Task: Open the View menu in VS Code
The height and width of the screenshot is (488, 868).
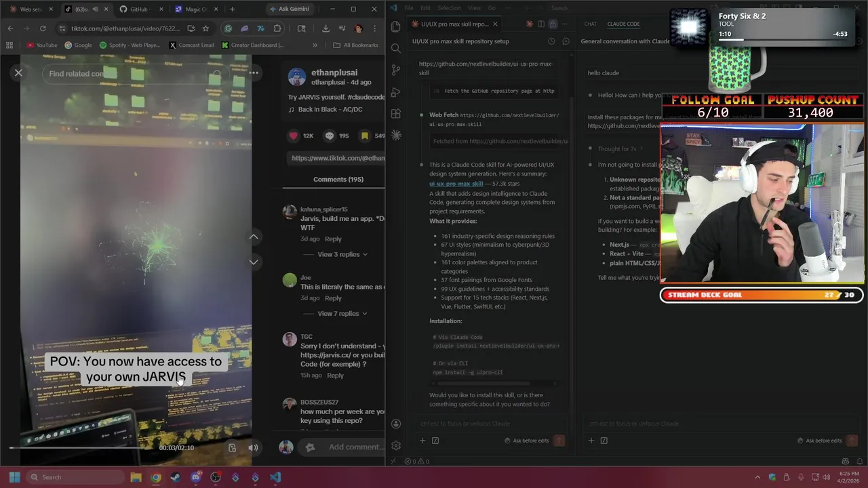Action: pyautogui.click(x=475, y=8)
